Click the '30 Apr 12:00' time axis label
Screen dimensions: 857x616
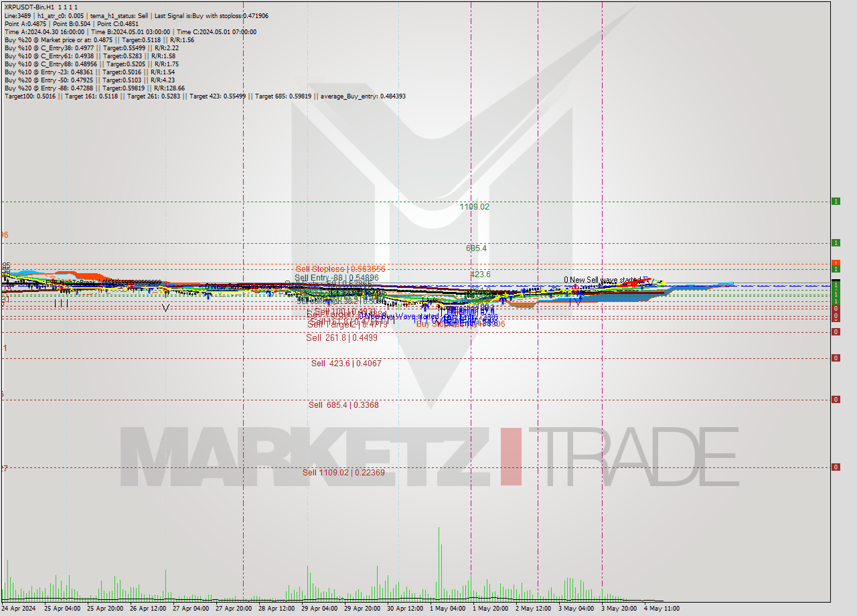pyautogui.click(x=405, y=609)
